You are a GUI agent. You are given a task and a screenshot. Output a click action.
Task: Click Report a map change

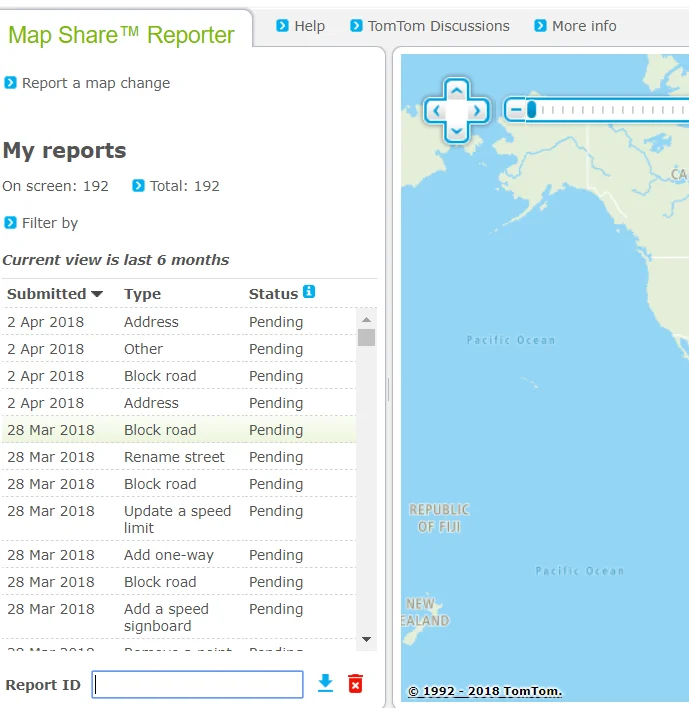[88, 83]
